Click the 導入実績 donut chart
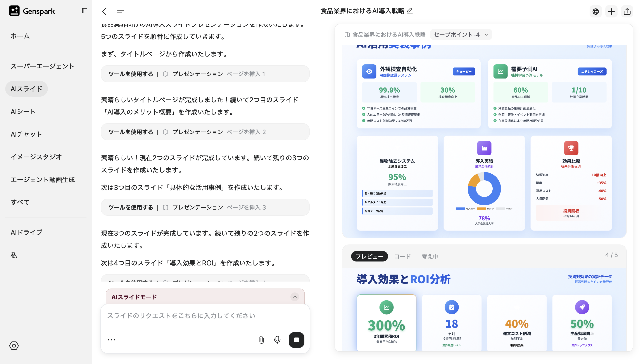This screenshot has height=364, width=642. click(x=484, y=188)
